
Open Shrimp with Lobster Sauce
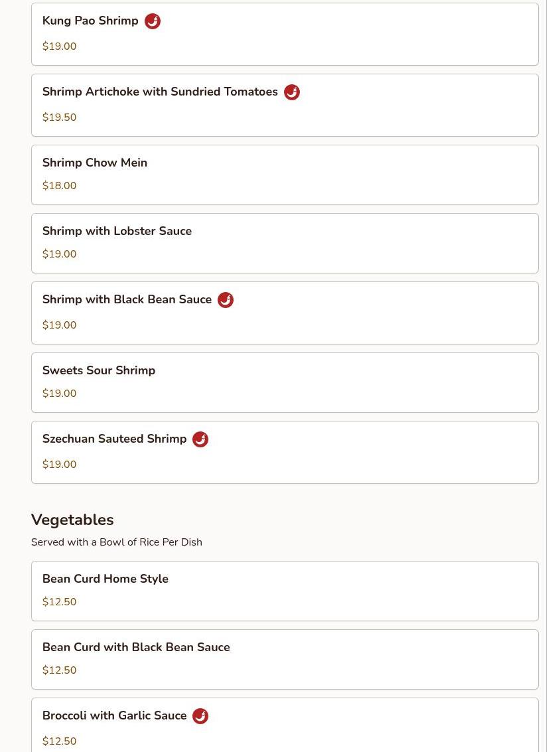click(x=117, y=231)
